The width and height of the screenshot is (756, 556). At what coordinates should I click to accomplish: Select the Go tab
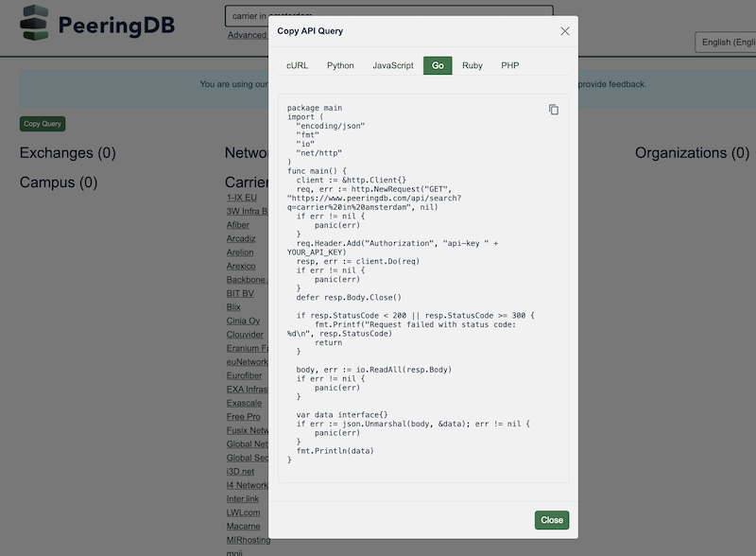tap(438, 65)
